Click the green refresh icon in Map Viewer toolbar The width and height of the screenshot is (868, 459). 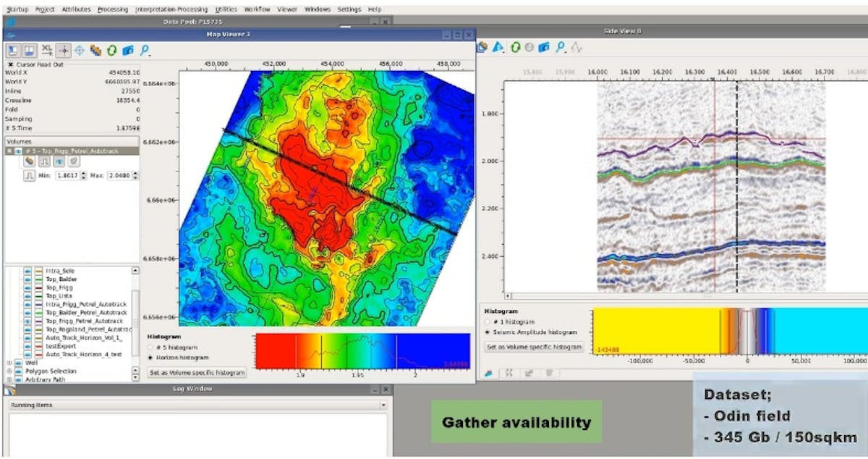click(111, 51)
